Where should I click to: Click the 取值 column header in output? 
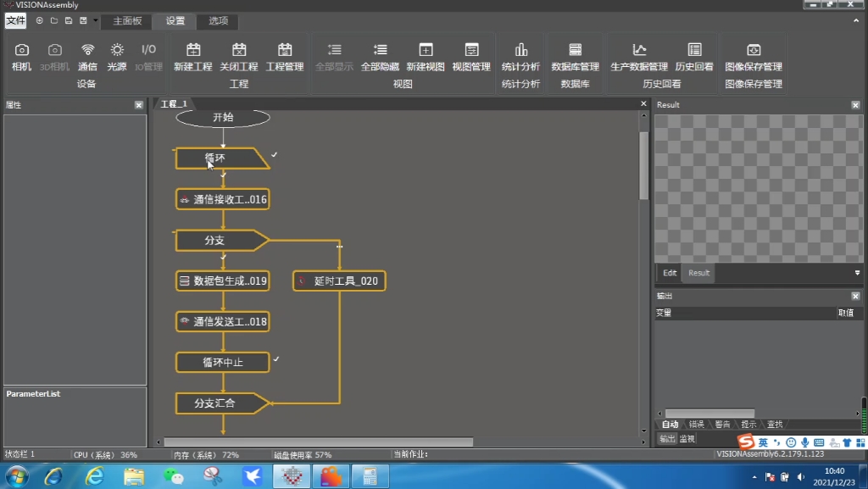coord(845,313)
